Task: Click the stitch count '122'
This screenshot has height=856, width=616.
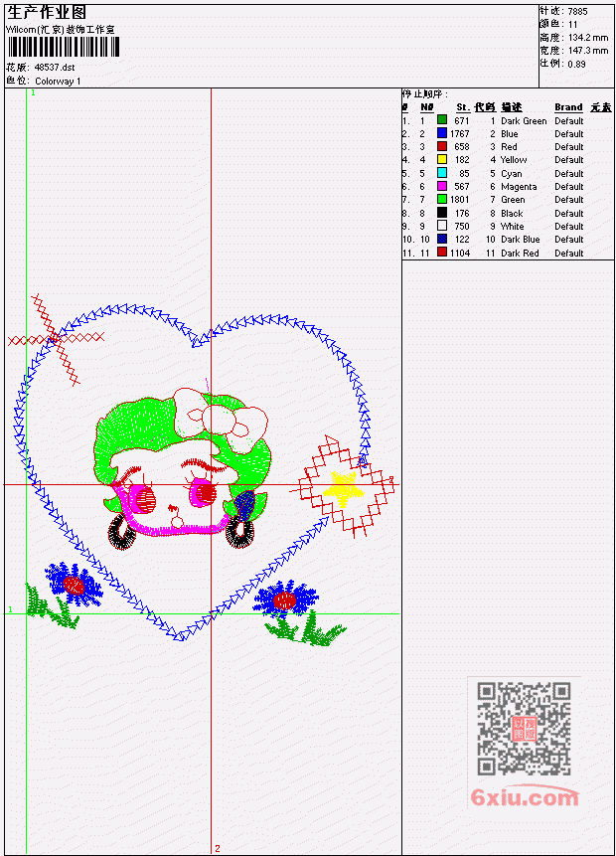Action: (x=462, y=240)
